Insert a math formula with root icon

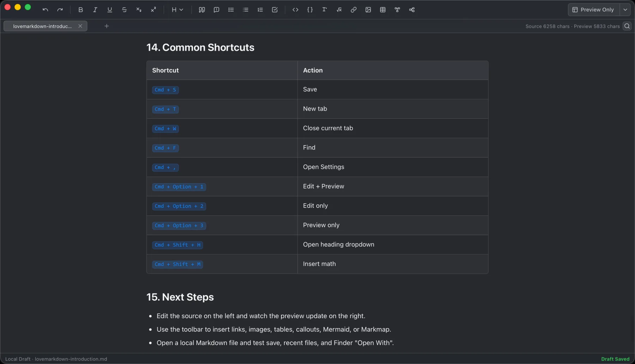pos(339,10)
